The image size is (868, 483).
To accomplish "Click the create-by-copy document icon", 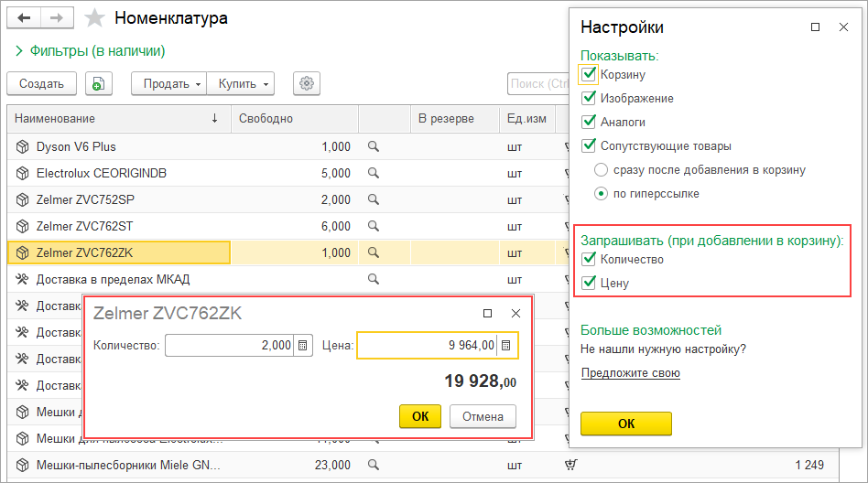I will tap(99, 83).
